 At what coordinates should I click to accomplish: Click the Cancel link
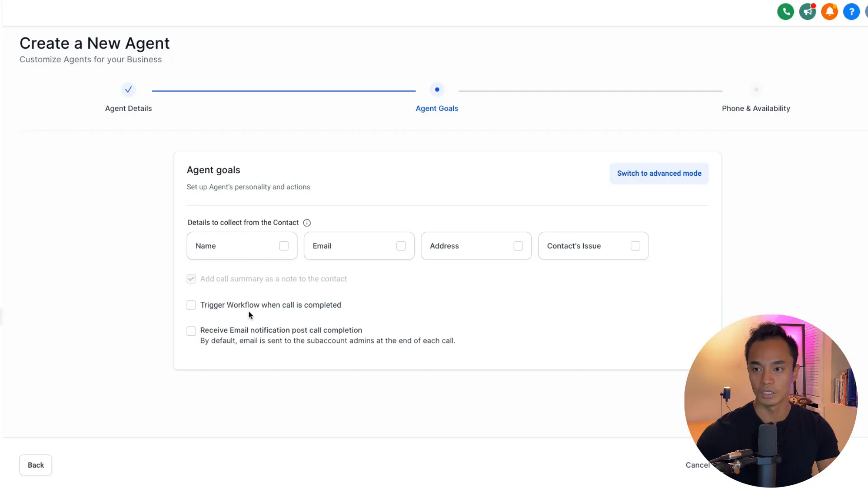click(697, 465)
